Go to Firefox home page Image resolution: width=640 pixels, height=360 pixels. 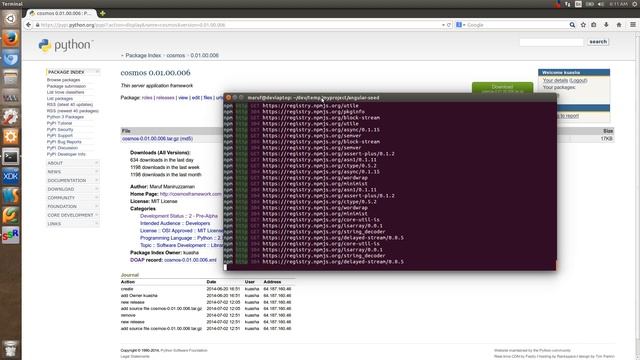[x=619, y=25]
